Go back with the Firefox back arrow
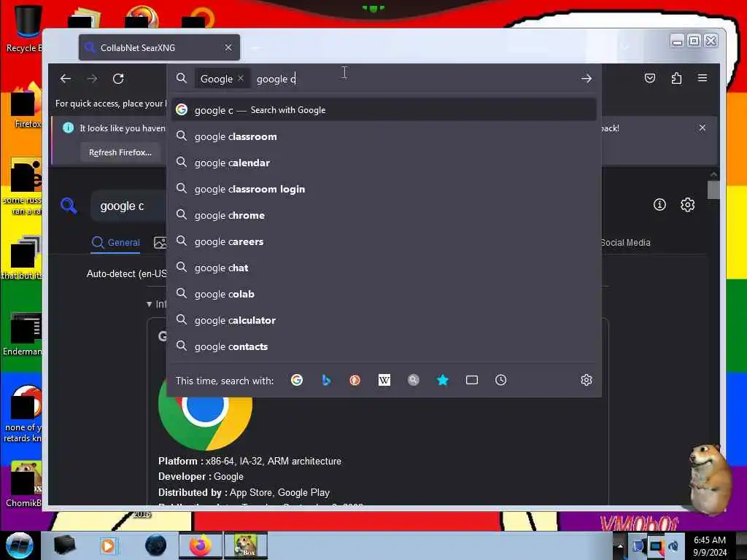The height and width of the screenshot is (560, 747). click(66, 79)
